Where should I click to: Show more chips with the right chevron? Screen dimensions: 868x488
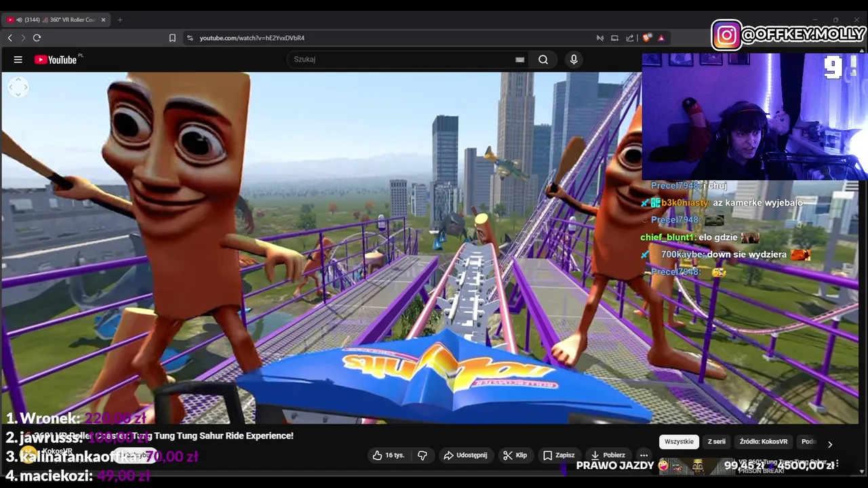click(829, 445)
